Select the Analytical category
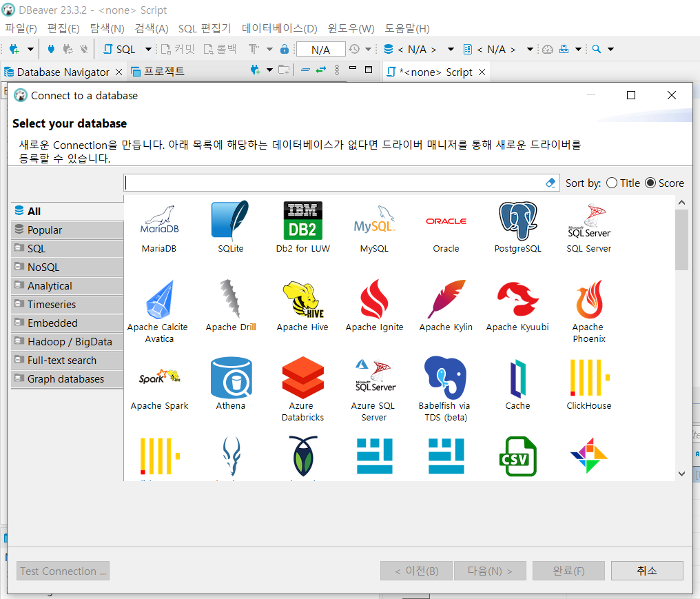700x599 pixels. (68, 286)
